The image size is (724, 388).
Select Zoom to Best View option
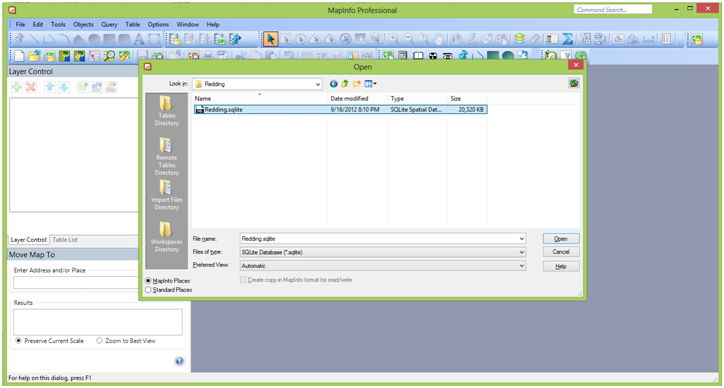(99, 341)
